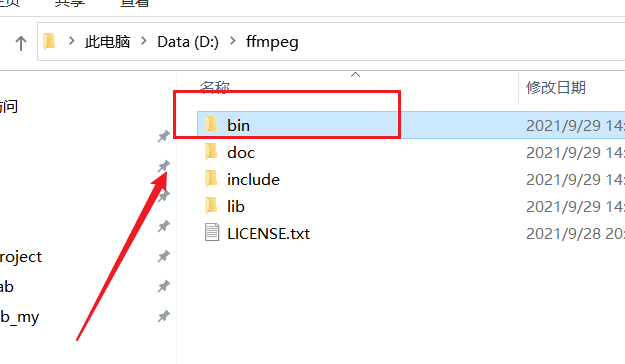Select the doc folder name
Screen dimensions: 625x364
[x=241, y=153]
